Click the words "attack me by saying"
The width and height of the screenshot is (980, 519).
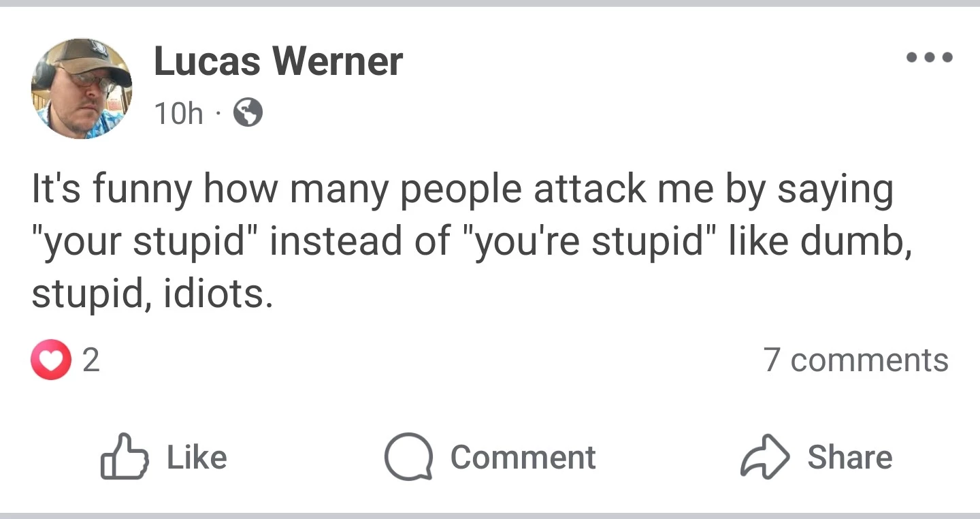point(713,191)
